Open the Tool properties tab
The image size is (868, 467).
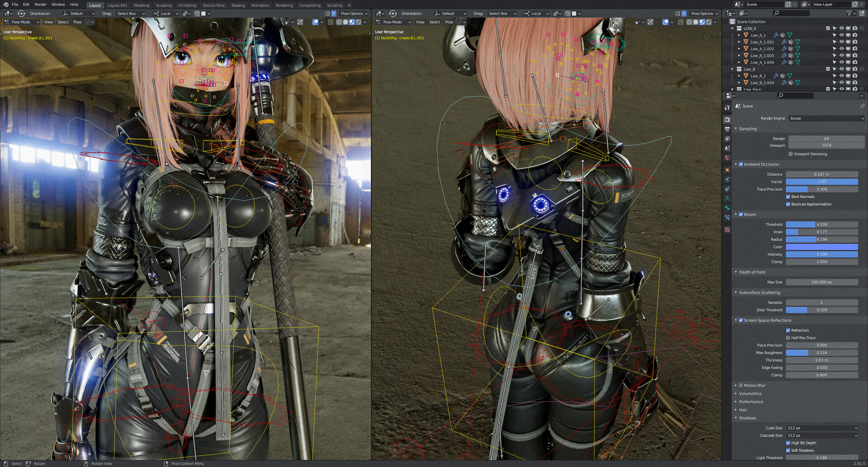(x=727, y=108)
